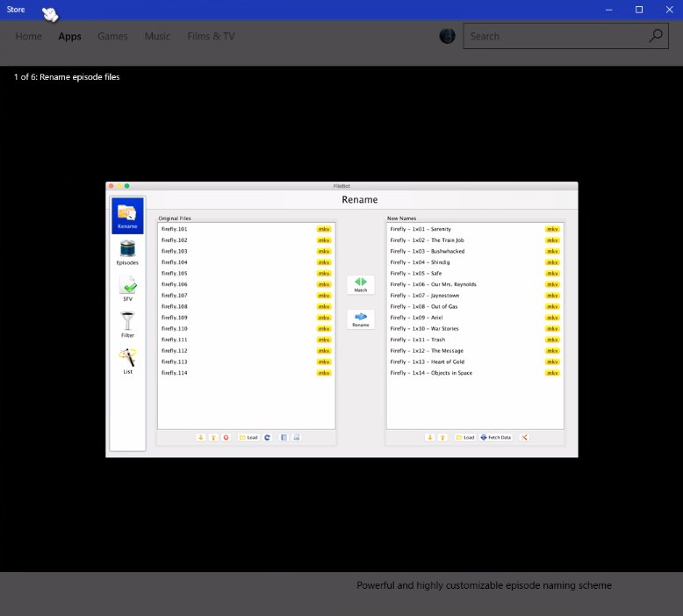Maximize the Store window
Image resolution: width=683 pixels, height=616 pixels.
pyautogui.click(x=639, y=10)
